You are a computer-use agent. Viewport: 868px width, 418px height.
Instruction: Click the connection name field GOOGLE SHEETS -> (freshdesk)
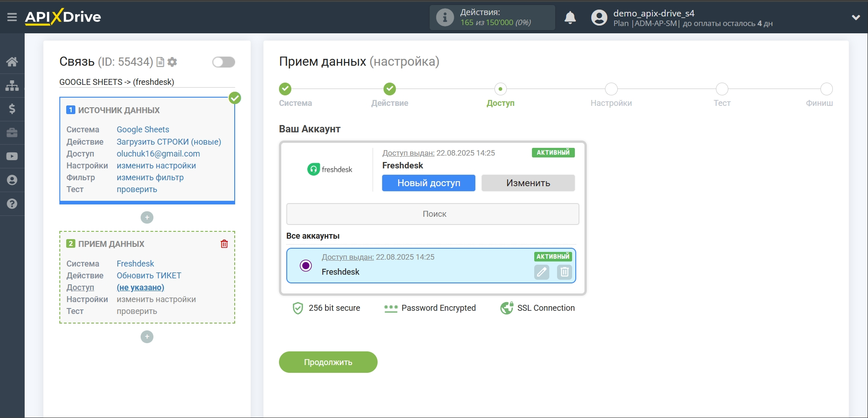point(147,82)
